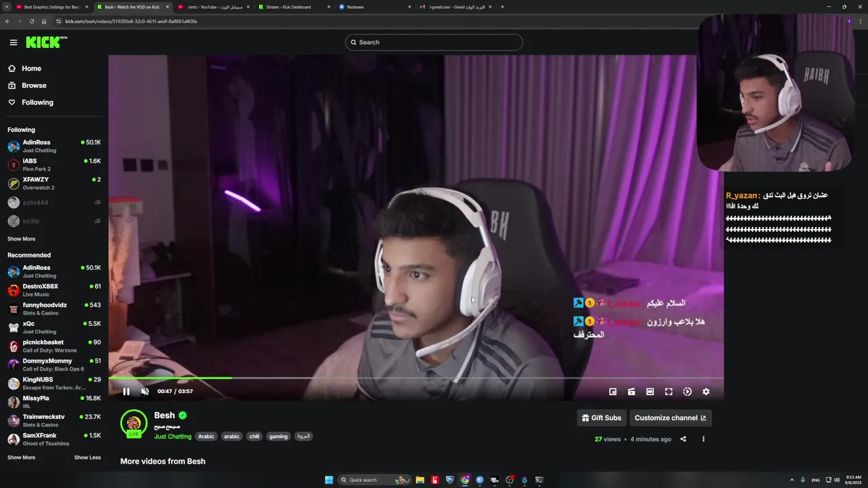Toggle picture-in-picture mode in player

pyautogui.click(x=613, y=392)
